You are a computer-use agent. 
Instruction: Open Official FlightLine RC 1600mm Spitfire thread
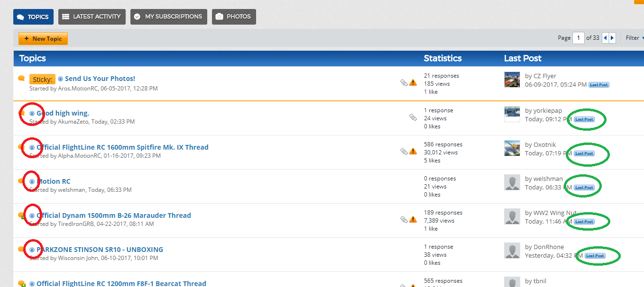coord(122,147)
